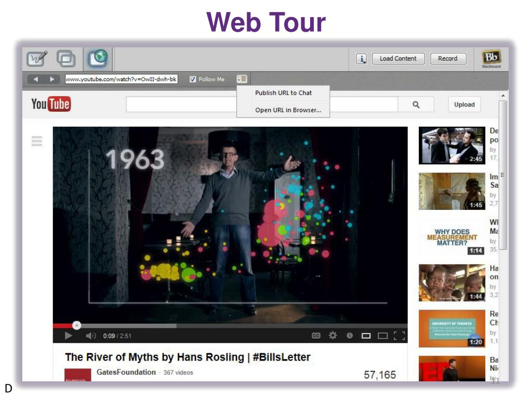The image size is (532, 399).
Task: Seek using the video progress bar handle
Action: click(77, 325)
